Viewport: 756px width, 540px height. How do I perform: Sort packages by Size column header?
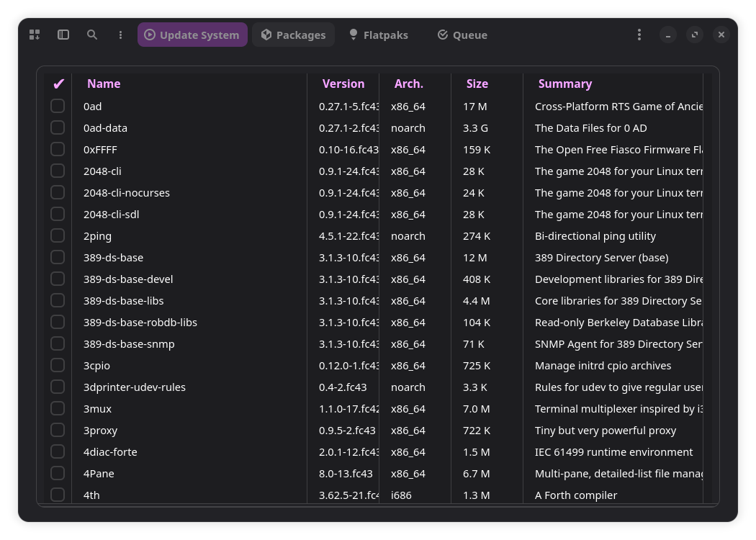pos(477,84)
